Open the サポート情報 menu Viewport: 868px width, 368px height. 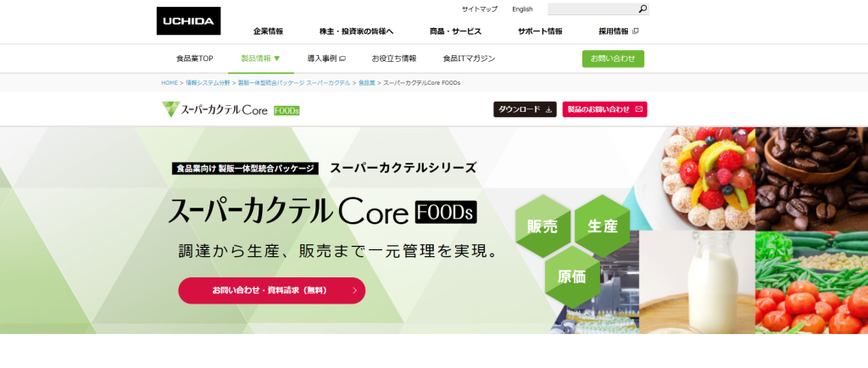[540, 31]
